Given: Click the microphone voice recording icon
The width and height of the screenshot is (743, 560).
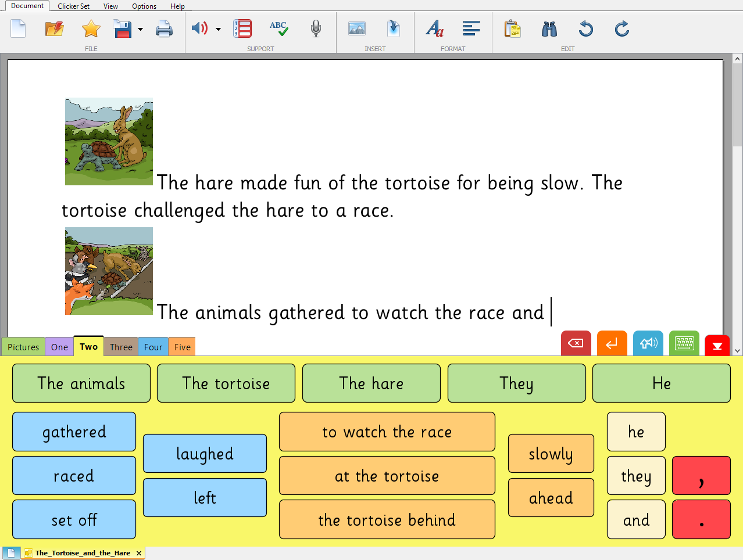Looking at the screenshot, I should click(x=316, y=28).
